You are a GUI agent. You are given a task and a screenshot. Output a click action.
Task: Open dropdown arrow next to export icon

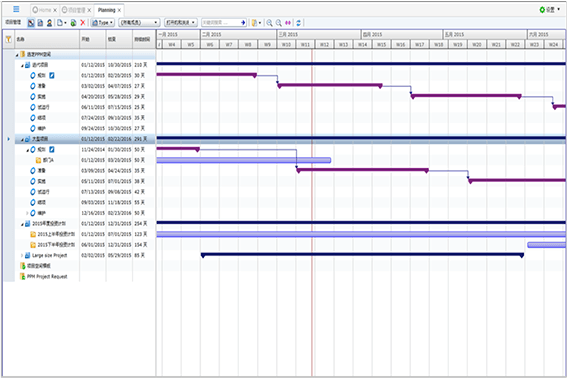(x=260, y=23)
